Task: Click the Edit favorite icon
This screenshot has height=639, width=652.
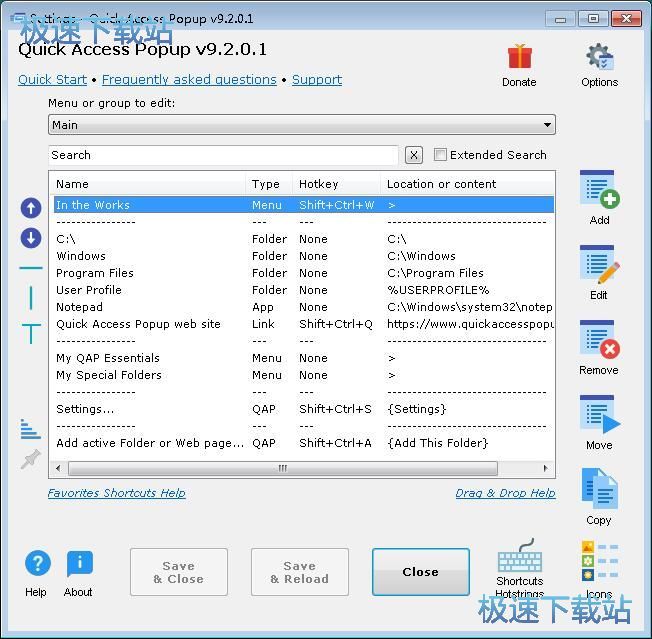Action: click(x=599, y=264)
